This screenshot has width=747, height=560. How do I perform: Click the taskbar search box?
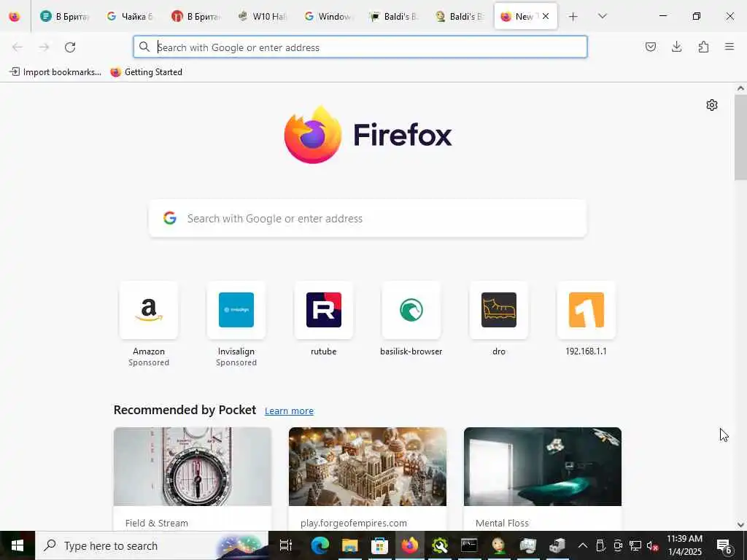152,545
